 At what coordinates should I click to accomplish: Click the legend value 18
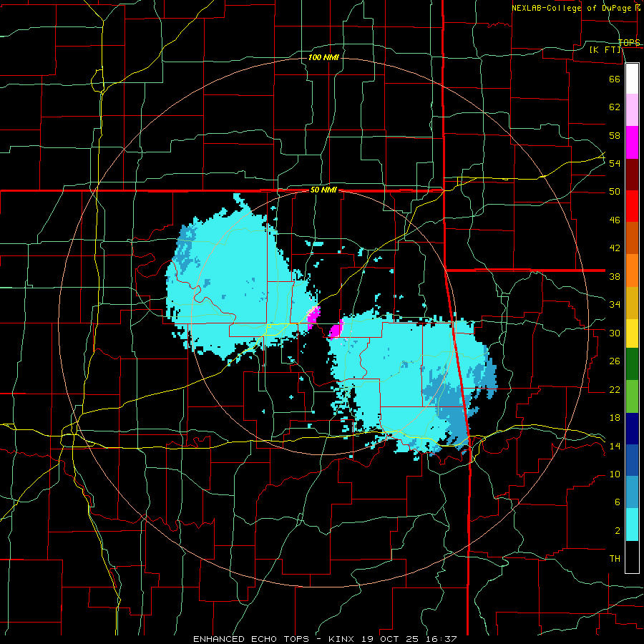click(615, 417)
